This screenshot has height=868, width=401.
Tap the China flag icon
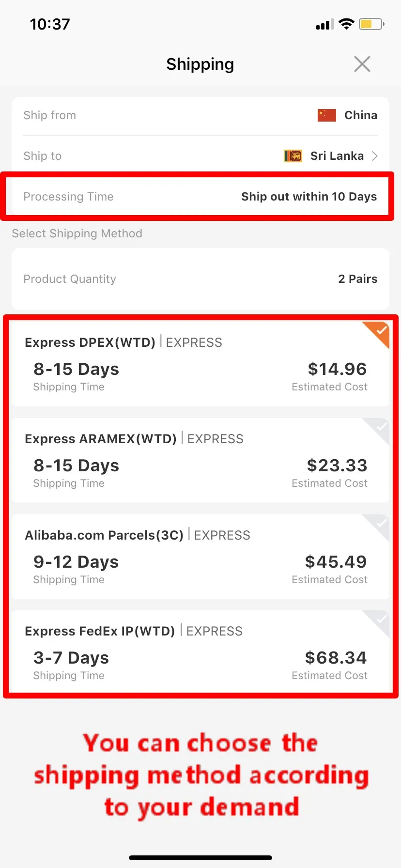pyautogui.click(x=327, y=115)
